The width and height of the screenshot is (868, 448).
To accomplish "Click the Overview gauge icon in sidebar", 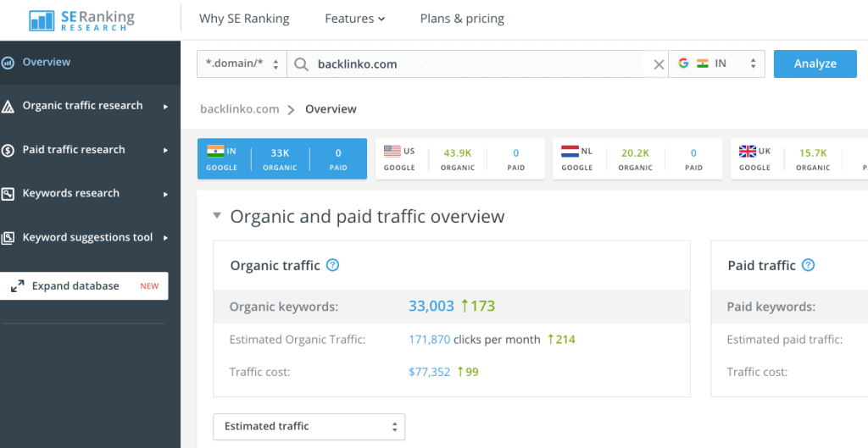I will click(x=8, y=63).
